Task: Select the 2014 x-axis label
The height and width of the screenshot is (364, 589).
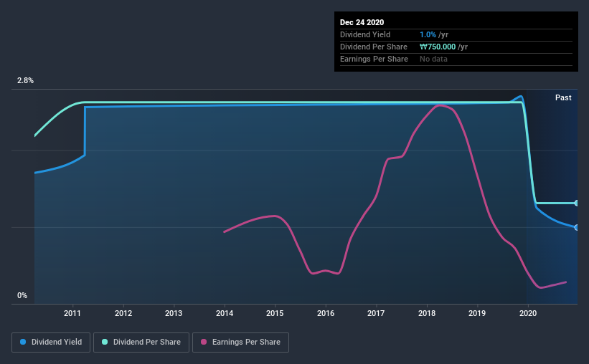Action: [225, 313]
